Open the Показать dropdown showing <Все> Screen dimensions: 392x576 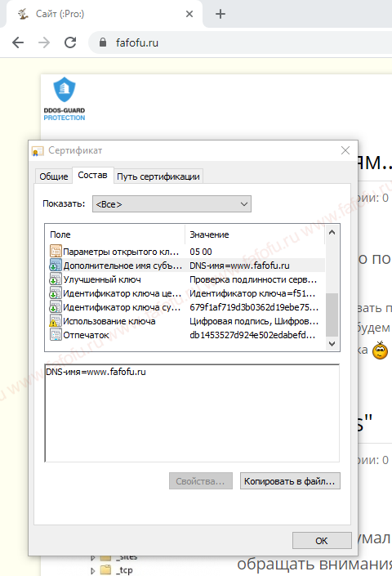pyautogui.click(x=171, y=204)
